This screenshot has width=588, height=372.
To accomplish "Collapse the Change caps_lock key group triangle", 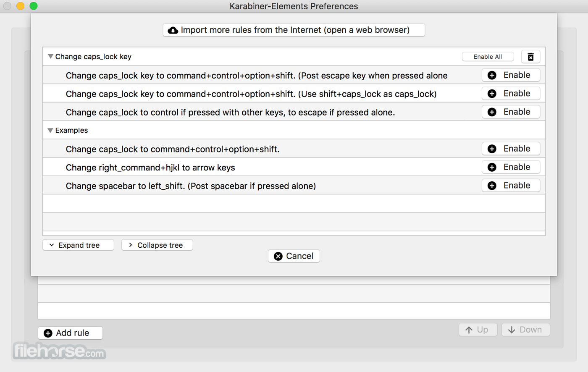I will pyautogui.click(x=50, y=56).
